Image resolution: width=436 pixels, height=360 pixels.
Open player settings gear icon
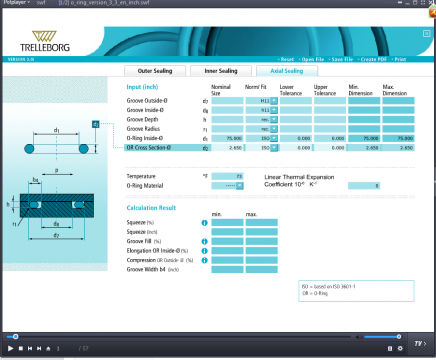pyautogui.click(x=400, y=348)
